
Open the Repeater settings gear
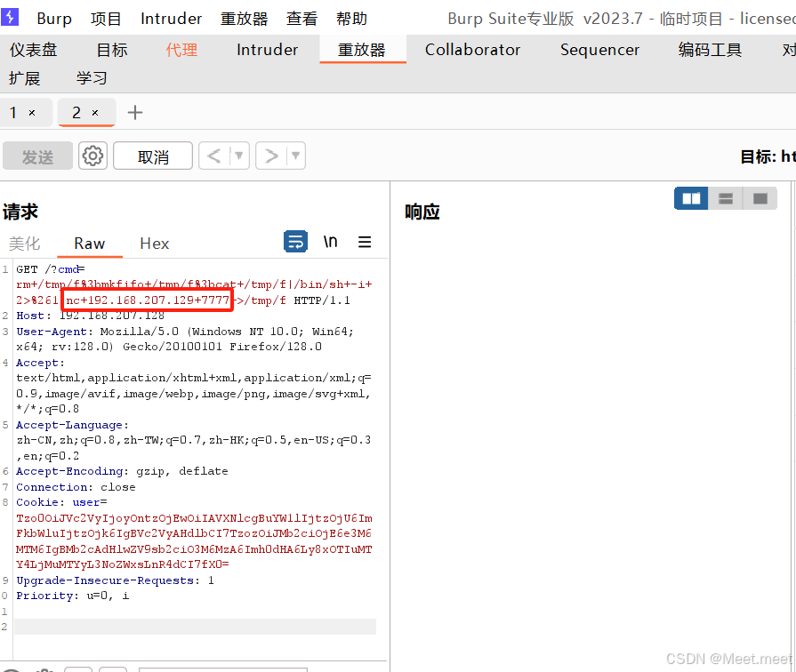(92, 156)
